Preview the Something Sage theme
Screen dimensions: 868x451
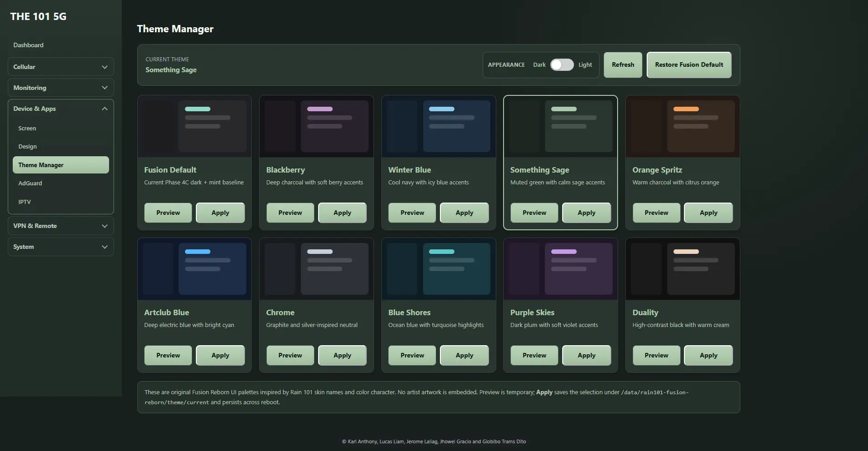pos(534,213)
